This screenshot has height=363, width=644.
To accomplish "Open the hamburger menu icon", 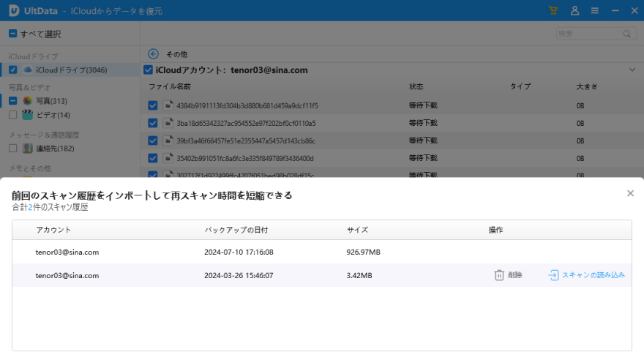I will click(595, 11).
